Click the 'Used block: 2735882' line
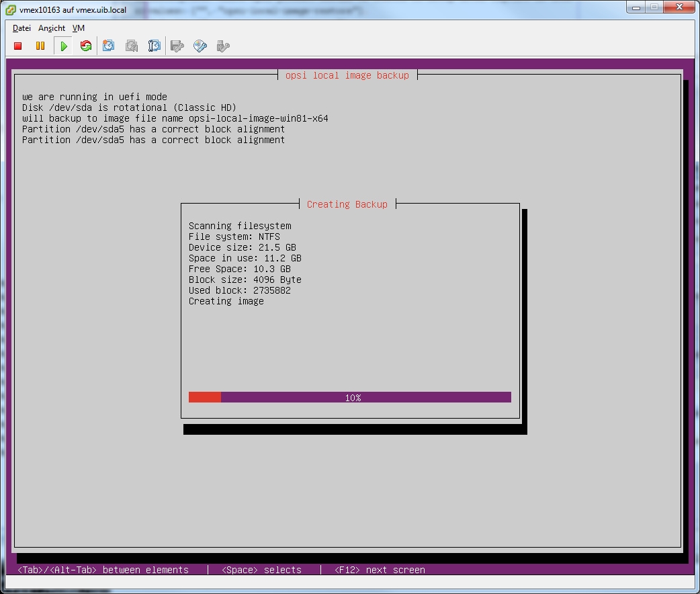The image size is (700, 594). coord(239,290)
